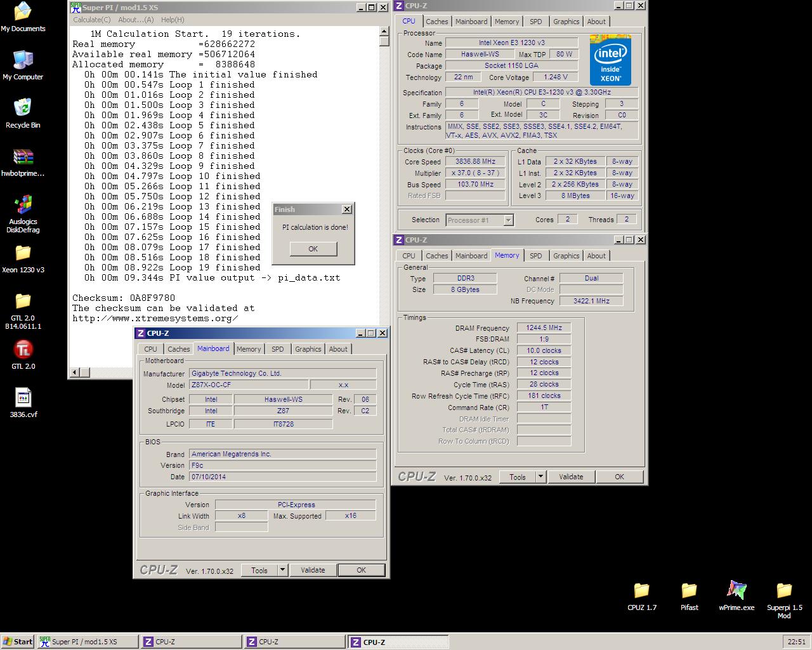Open SPD tab in top CPU-Z window
The width and height of the screenshot is (812, 650).
point(536,22)
